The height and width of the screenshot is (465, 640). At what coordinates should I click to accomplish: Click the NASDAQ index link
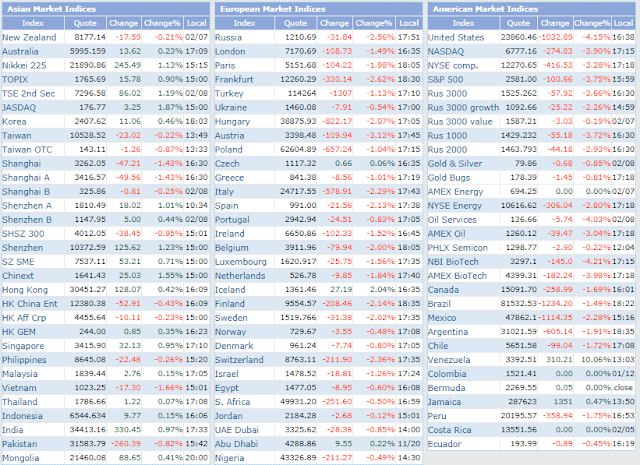pyautogui.click(x=446, y=52)
